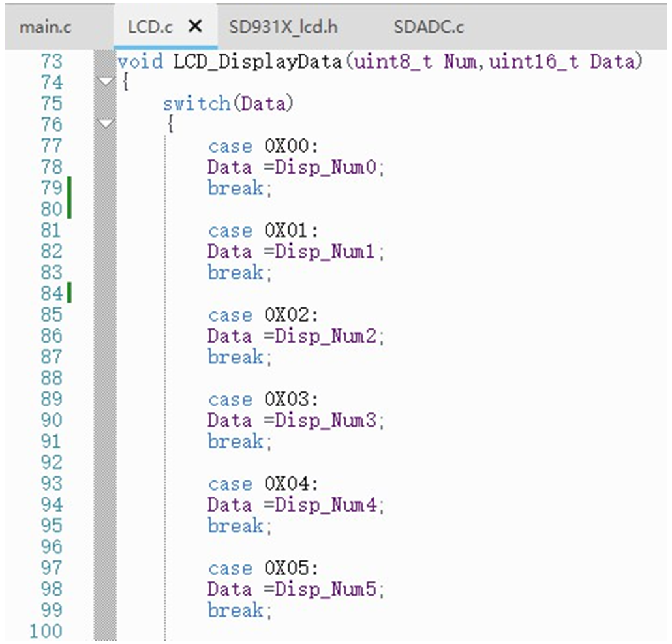This screenshot has width=672, height=644.
Task: Click the case 0X05: label
Action: click(x=263, y=568)
